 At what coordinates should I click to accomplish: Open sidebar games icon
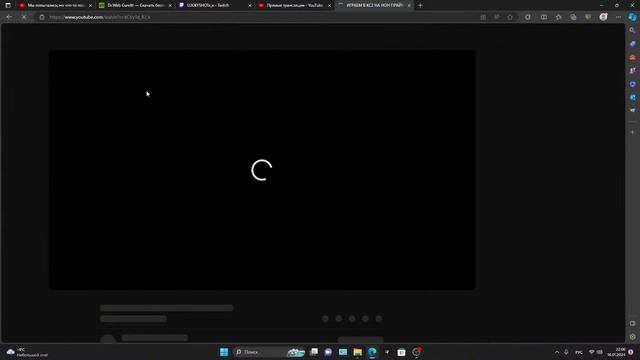coord(632,71)
